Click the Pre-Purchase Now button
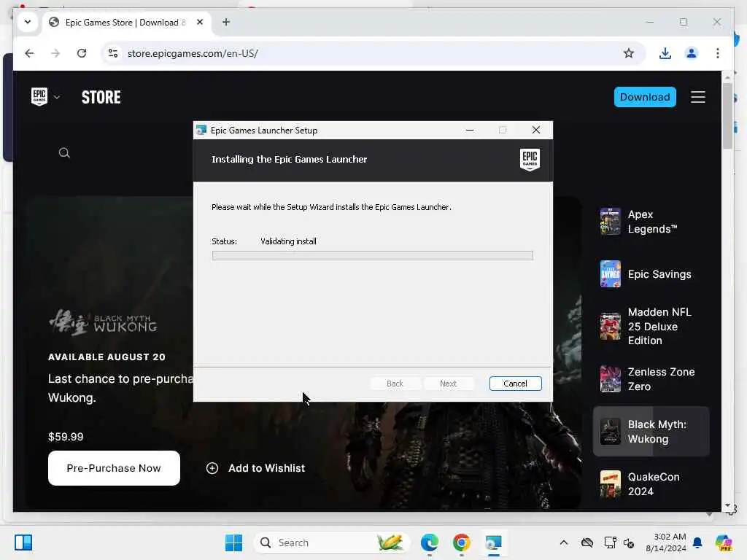Image resolution: width=747 pixels, height=560 pixels. [114, 468]
